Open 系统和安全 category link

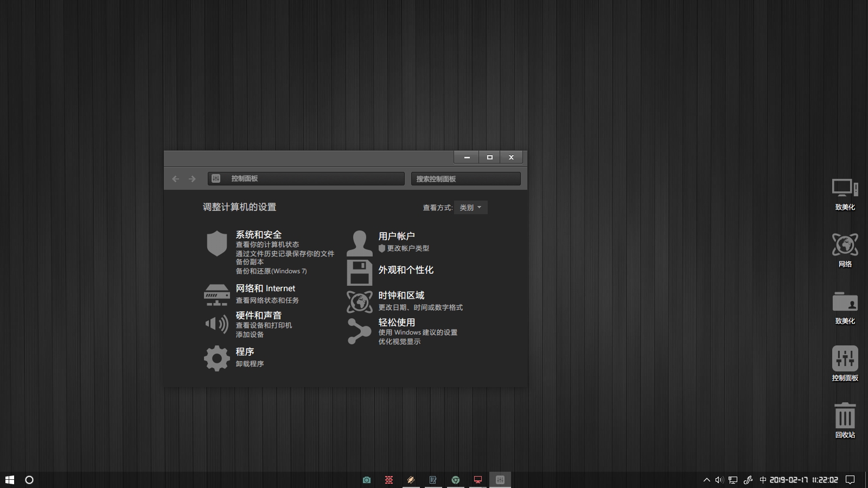click(258, 234)
